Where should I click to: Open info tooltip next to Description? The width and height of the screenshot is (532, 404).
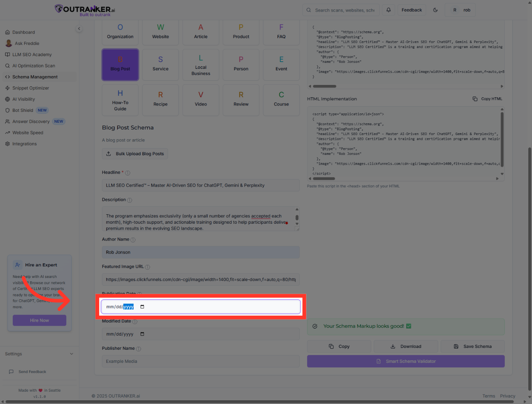[x=129, y=200]
